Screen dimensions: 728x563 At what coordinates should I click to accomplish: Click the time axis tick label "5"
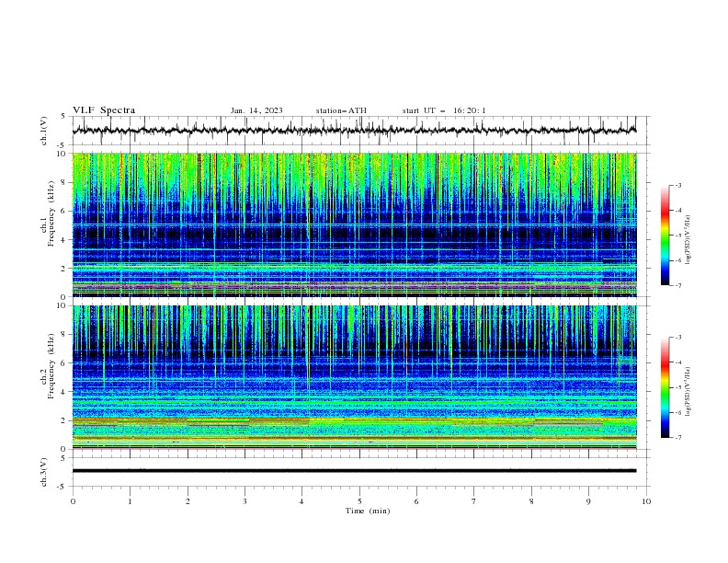point(359,501)
